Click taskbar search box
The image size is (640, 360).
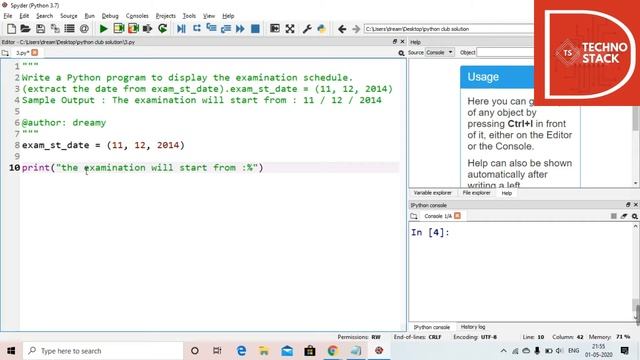(x=103, y=351)
